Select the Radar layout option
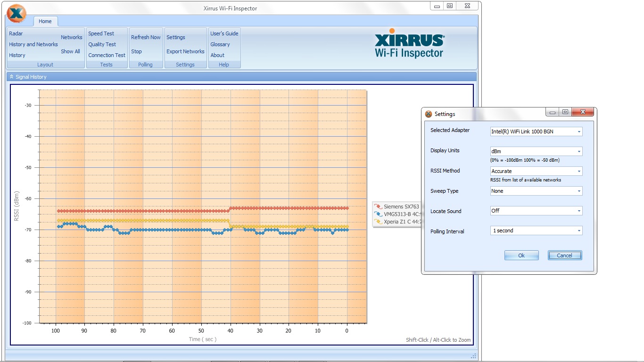Screen dimensions: 644x362 [x=16, y=33]
